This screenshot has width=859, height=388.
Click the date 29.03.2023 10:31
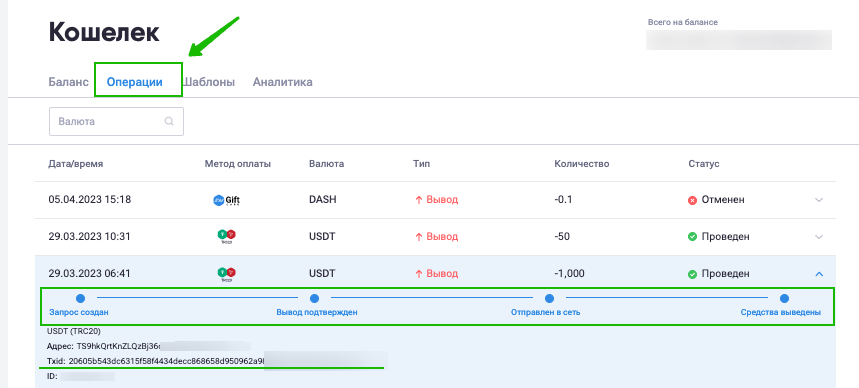(90, 237)
